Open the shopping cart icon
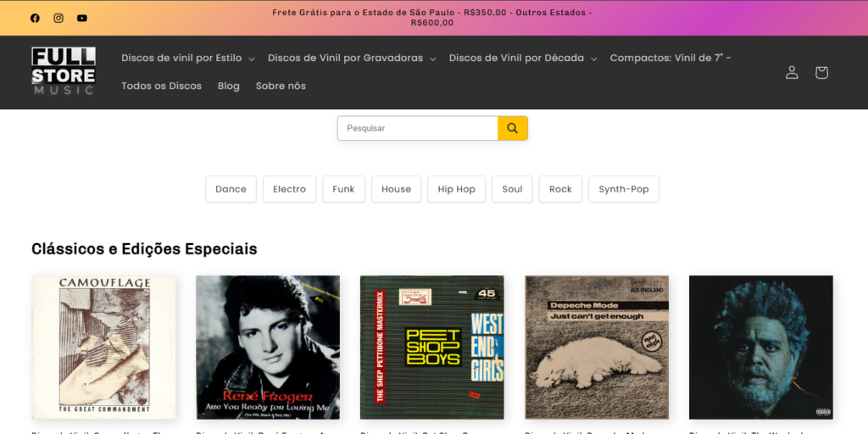 (x=821, y=72)
